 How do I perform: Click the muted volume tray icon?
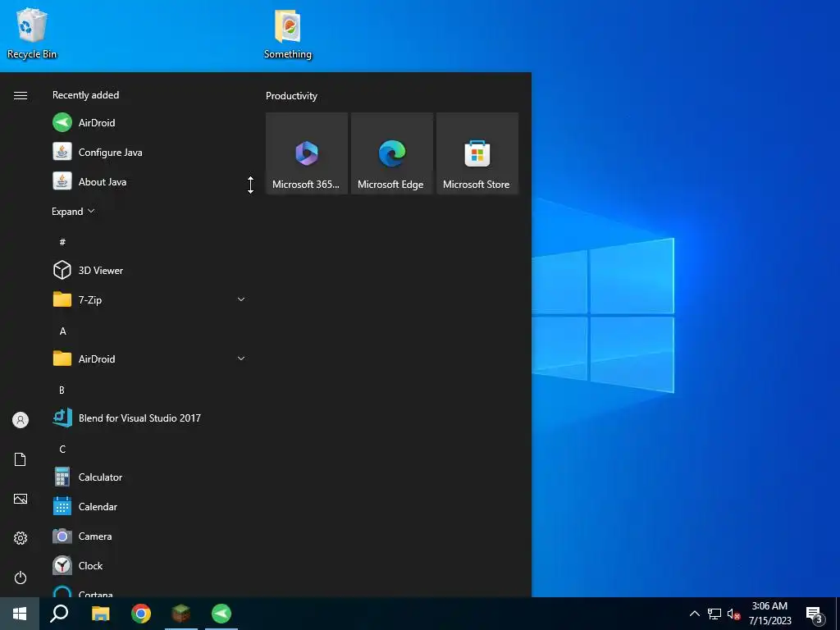point(733,614)
